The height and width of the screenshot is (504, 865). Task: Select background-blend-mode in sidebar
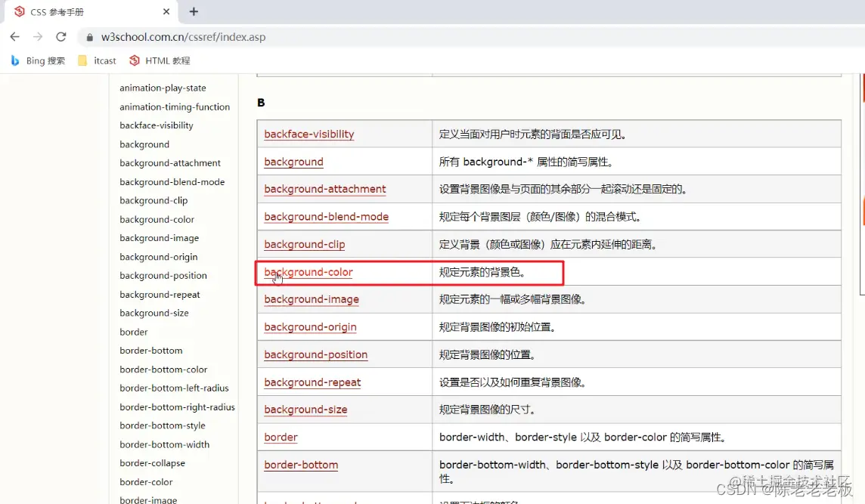[x=172, y=181]
